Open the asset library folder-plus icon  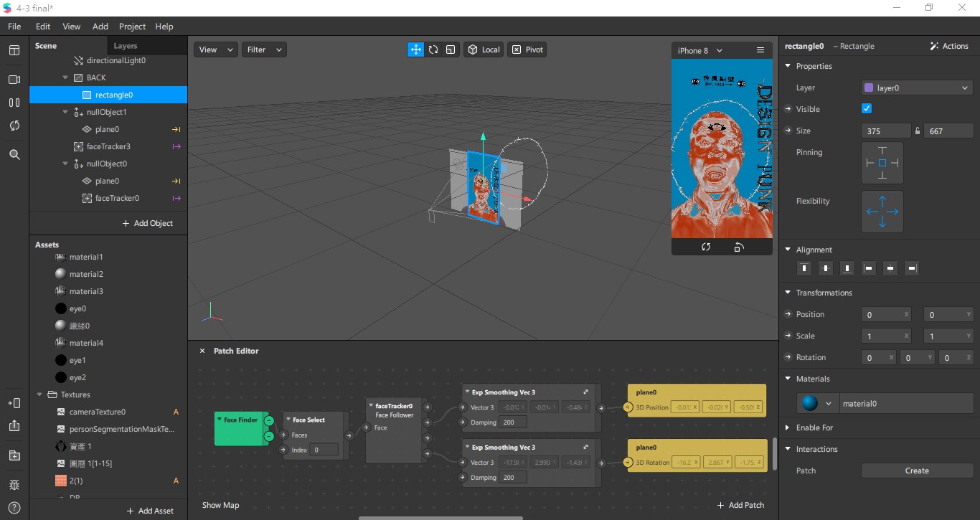(x=14, y=455)
